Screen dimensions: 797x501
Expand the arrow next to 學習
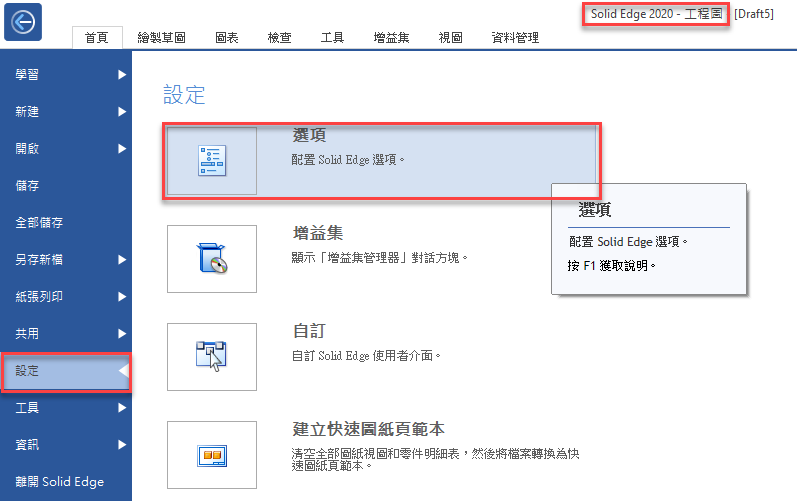(x=122, y=75)
